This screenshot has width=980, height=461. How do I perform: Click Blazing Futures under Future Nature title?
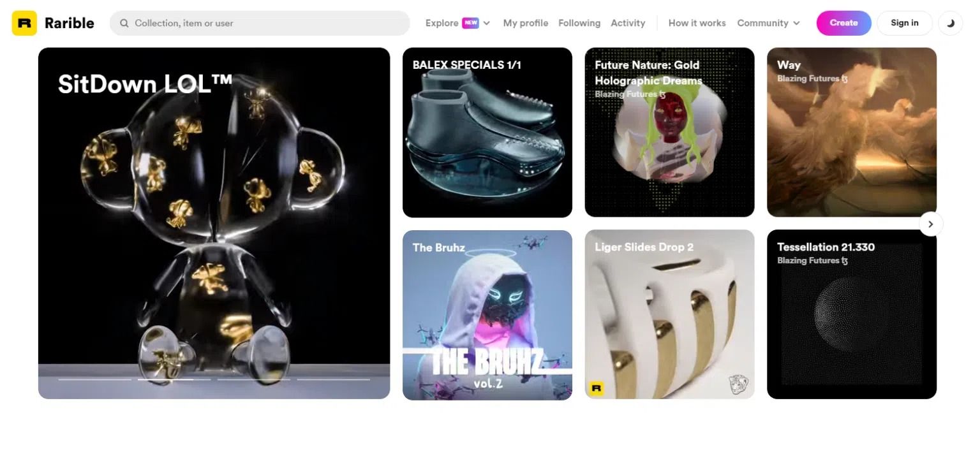630,94
